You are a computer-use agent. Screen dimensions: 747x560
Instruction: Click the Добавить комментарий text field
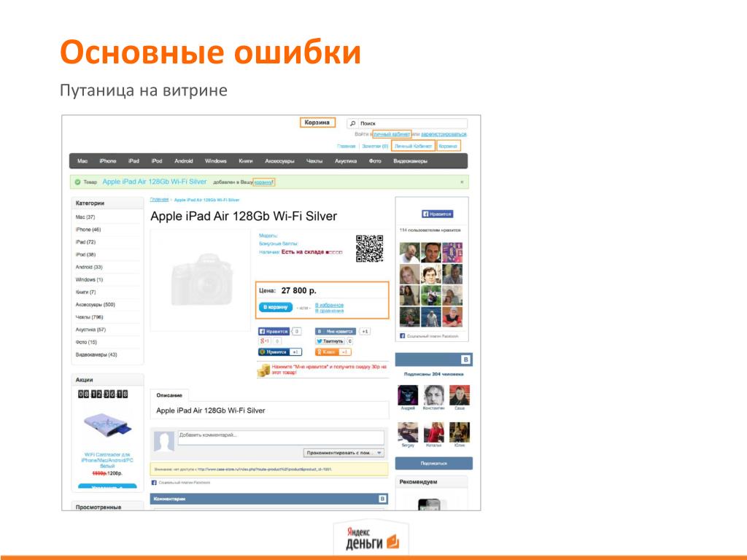pos(281,437)
